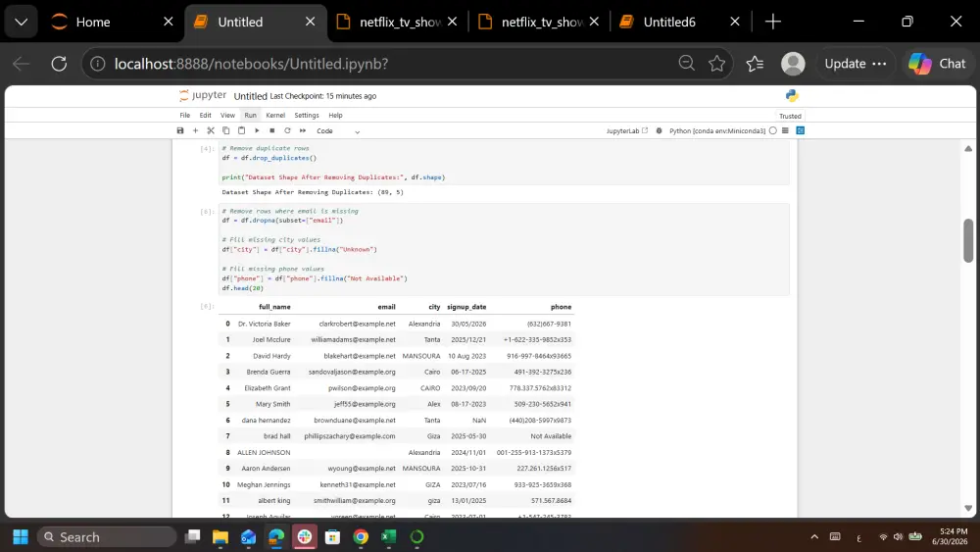This screenshot has width=980, height=552.
Task: Close the Untitled6 tab
Action: (x=735, y=22)
